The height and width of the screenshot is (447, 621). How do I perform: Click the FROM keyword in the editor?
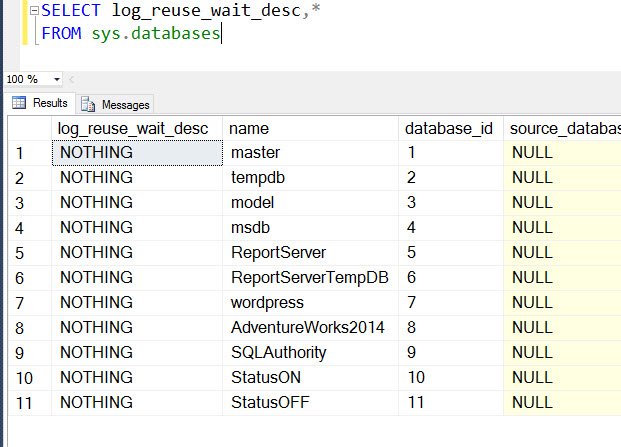tap(61, 33)
